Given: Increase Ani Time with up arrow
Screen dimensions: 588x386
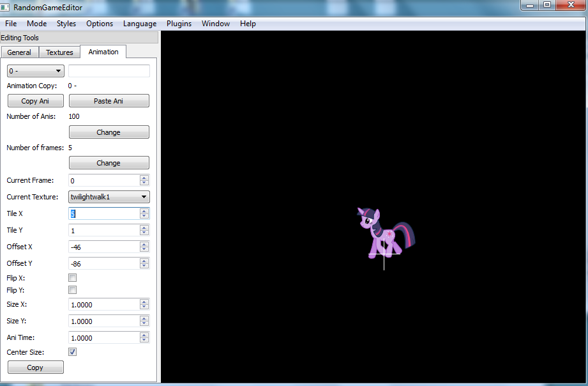Looking at the screenshot, I should pyautogui.click(x=144, y=335).
